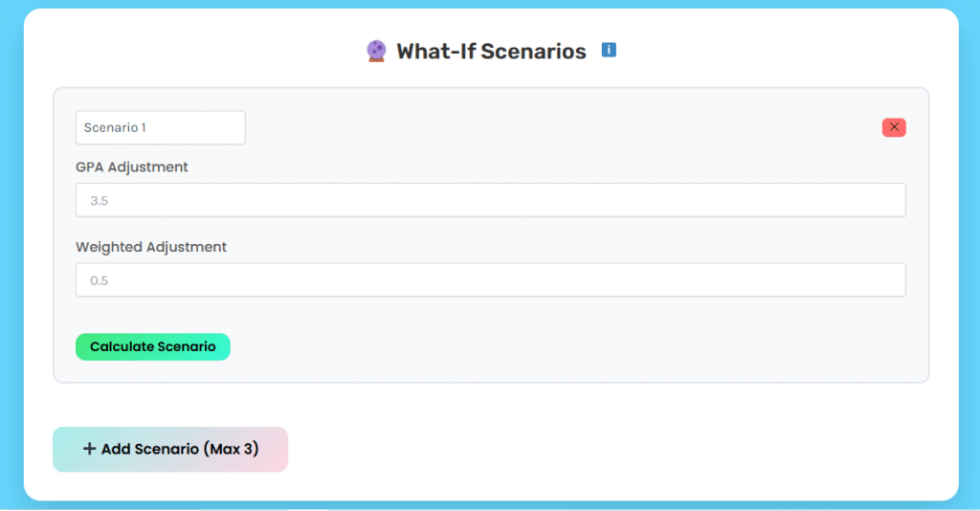Click the Add Scenario (Max 3) button
This screenshot has height=511, width=980.
point(170,449)
